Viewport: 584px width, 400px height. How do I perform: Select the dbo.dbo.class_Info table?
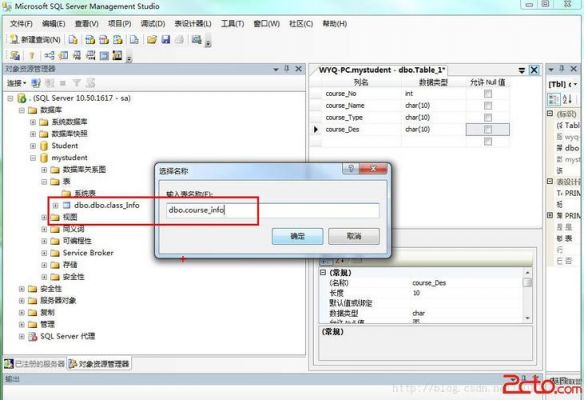(x=107, y=205)
